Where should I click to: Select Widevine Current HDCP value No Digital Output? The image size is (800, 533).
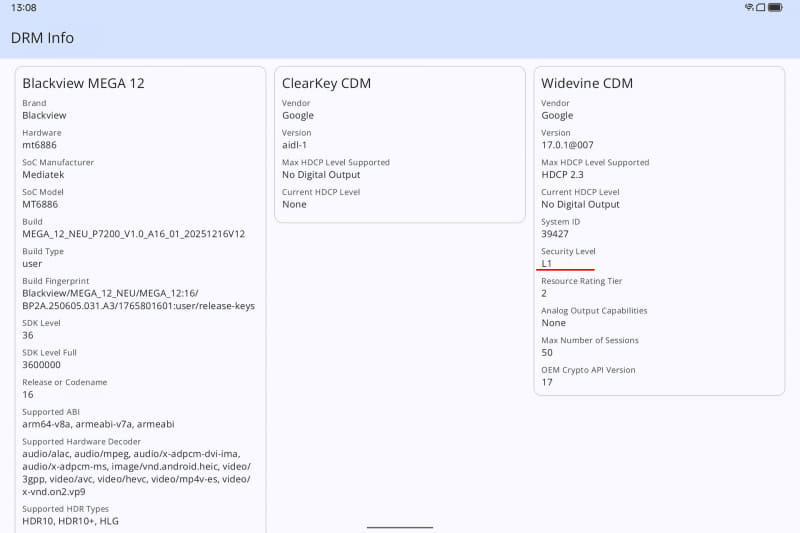(581, 204)
